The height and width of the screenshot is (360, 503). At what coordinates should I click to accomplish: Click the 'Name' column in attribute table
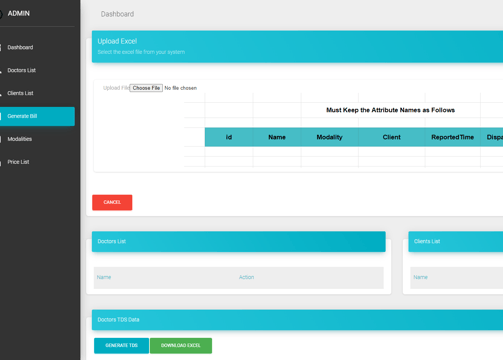click(x=277, y=137)
